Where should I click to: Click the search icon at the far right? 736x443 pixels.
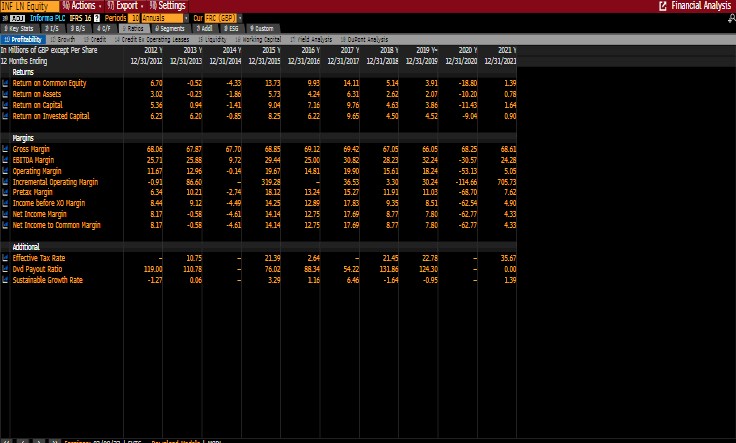click(x=731, y=18)
